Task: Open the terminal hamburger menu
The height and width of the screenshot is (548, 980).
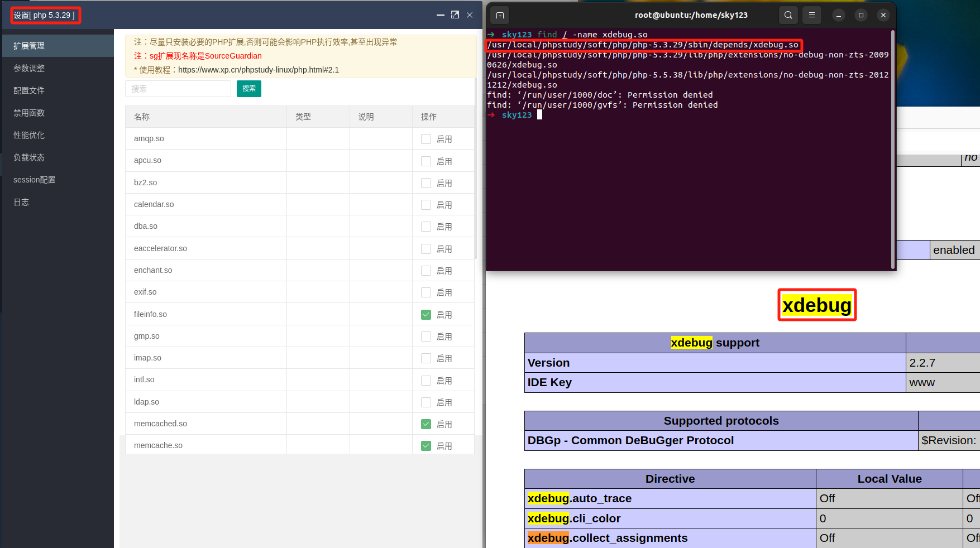Action: (x=812, y=15)
